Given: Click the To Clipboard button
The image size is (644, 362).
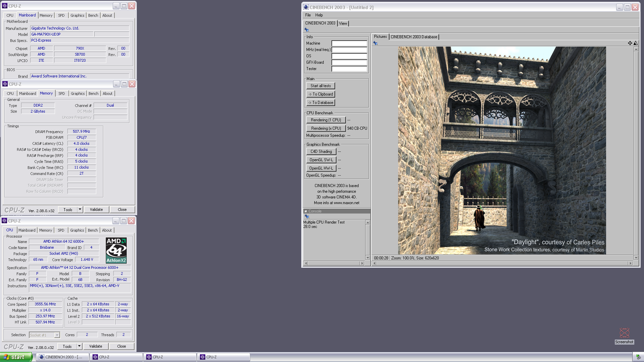Looking at the screenshot, I should pos(321,94).
